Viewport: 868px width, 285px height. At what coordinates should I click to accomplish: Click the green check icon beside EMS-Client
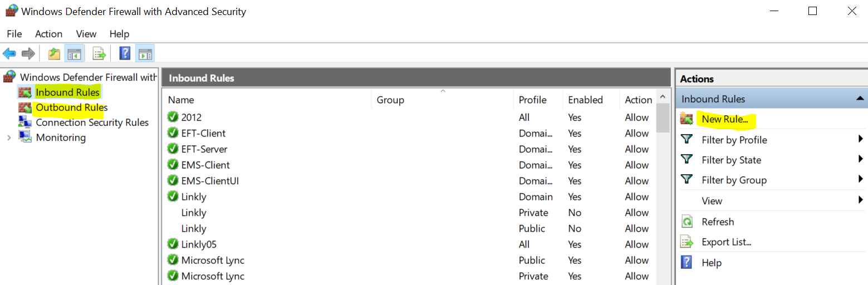pyautogui.click(x=173, y=165)
